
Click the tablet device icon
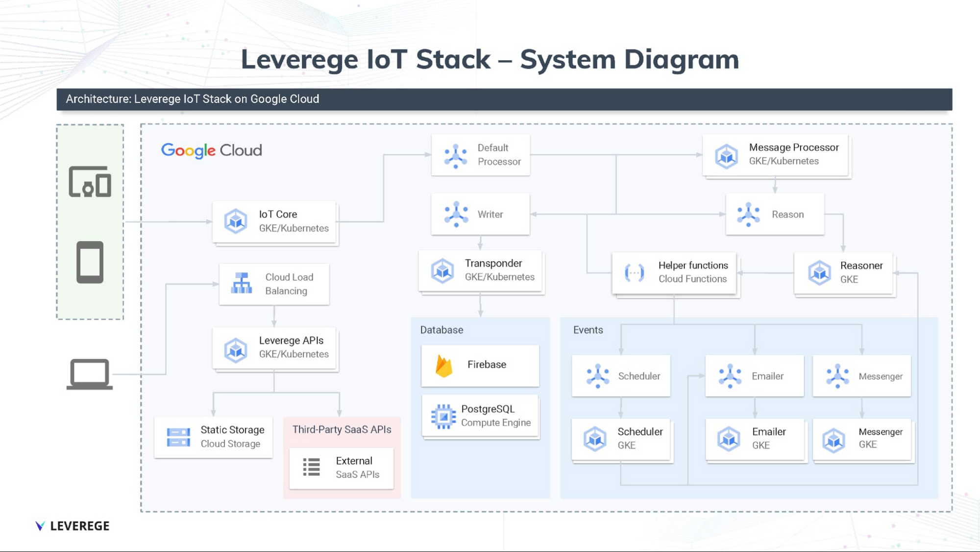[90, 262]
